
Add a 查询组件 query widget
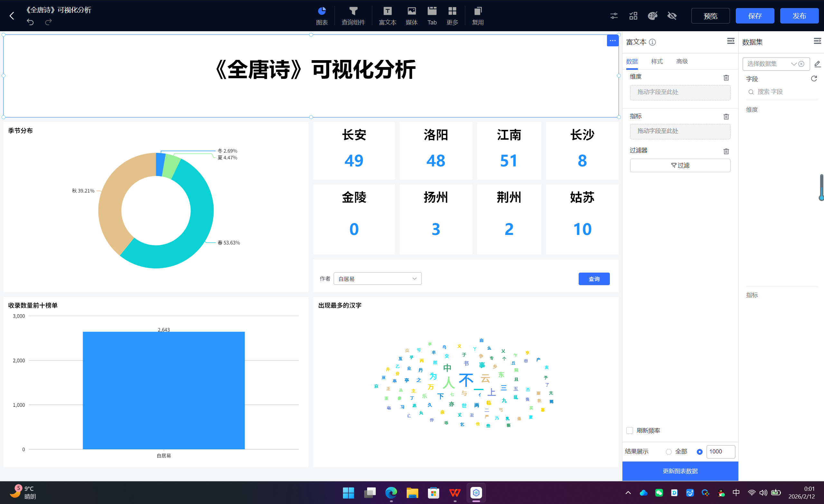(x=354, y=16)
